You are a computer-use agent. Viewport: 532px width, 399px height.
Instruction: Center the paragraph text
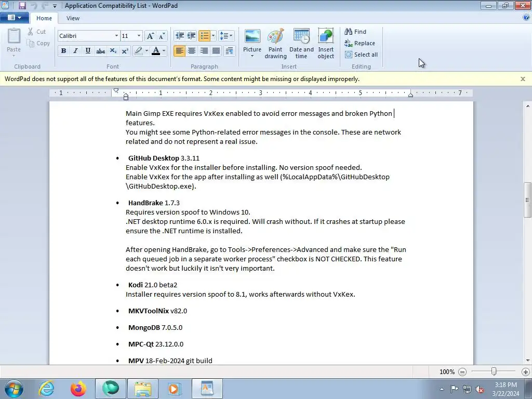click(192, 51)
